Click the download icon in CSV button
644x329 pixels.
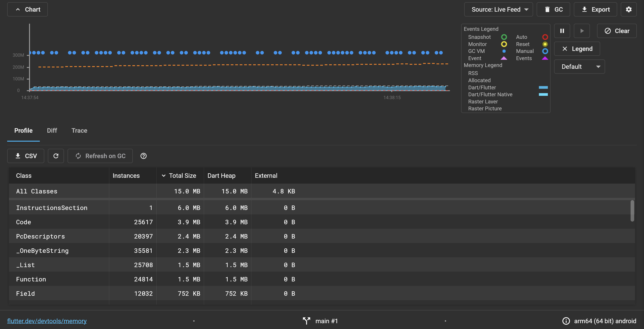(18, 156)
